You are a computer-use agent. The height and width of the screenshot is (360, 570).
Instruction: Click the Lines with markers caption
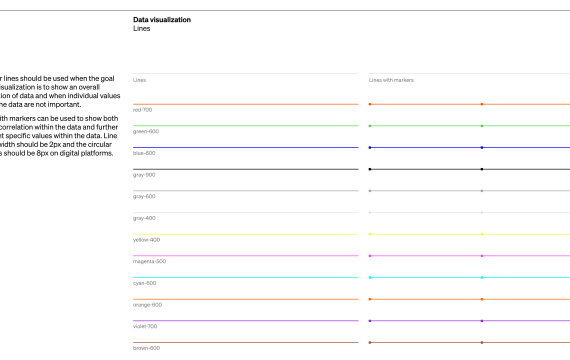click(391, 80)
